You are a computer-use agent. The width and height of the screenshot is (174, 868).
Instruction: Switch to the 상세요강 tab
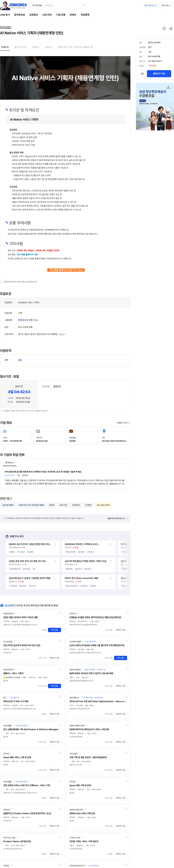pos(5,47)
